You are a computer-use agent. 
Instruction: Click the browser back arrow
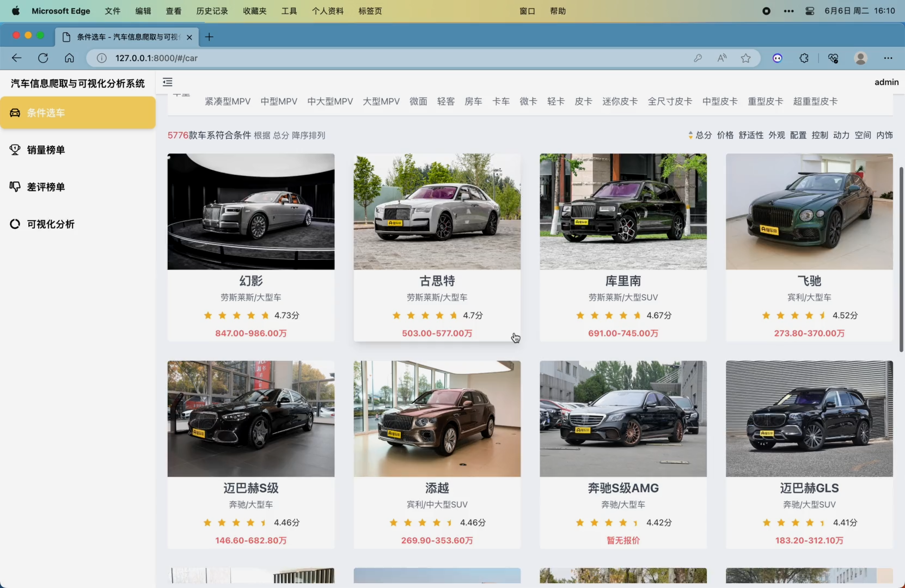click(16, 58)
